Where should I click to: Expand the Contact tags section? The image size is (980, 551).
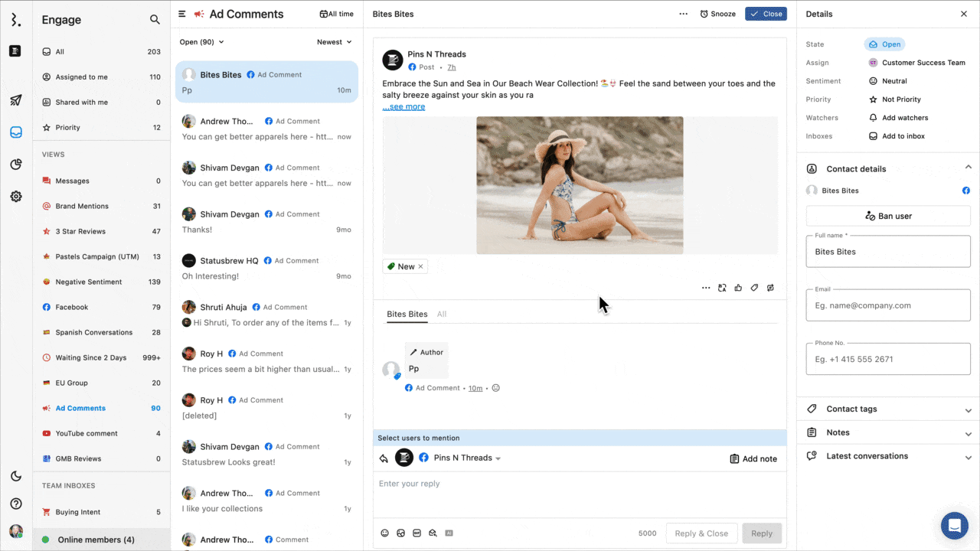(x=888, y=409)
